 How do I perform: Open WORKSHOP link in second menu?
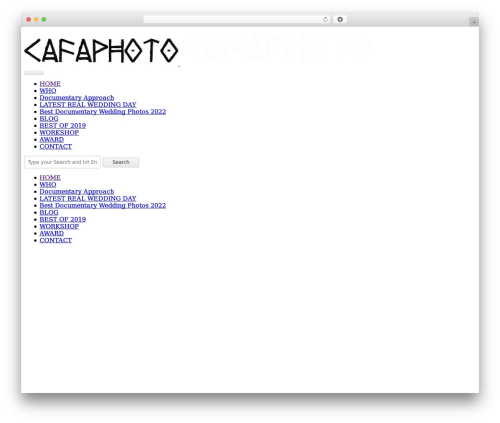pyautogui.click(x=59, y=227)
